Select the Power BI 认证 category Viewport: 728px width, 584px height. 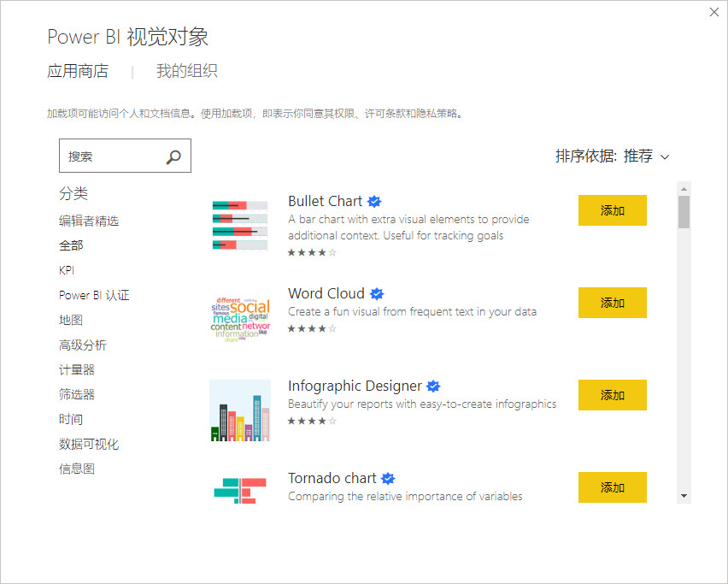97,295
